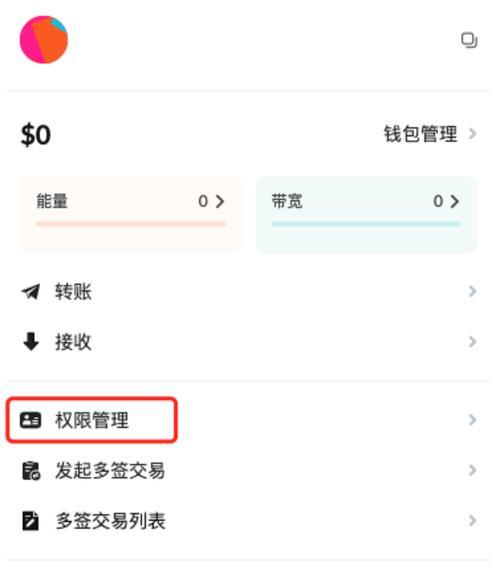Open the 权限管理 permission management entry
The image size is (500, 573).
[250, 420]
